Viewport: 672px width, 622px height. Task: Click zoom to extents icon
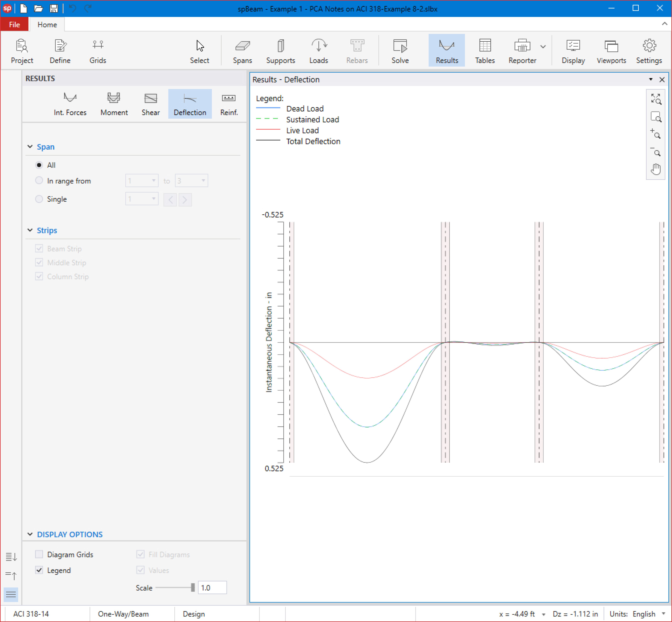tap(656, 99)
